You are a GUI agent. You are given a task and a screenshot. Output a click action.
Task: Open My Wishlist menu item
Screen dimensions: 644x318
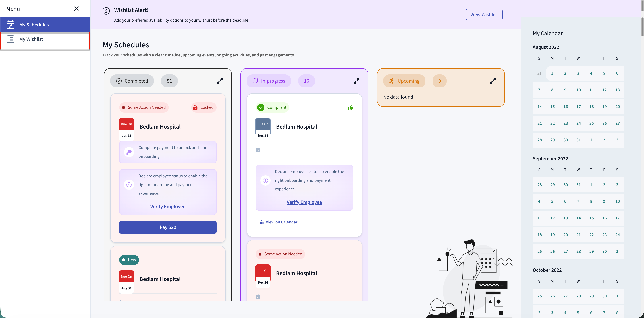(x=31, y=39)
